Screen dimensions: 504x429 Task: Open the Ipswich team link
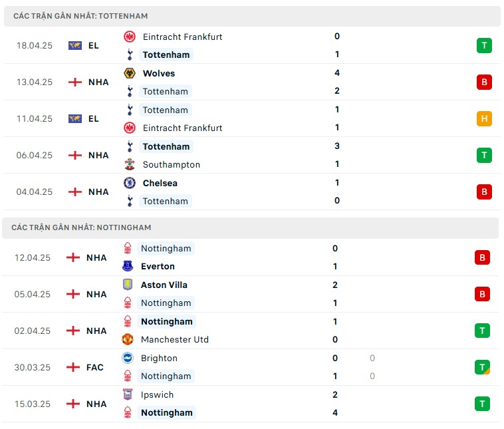click(157, 394)
